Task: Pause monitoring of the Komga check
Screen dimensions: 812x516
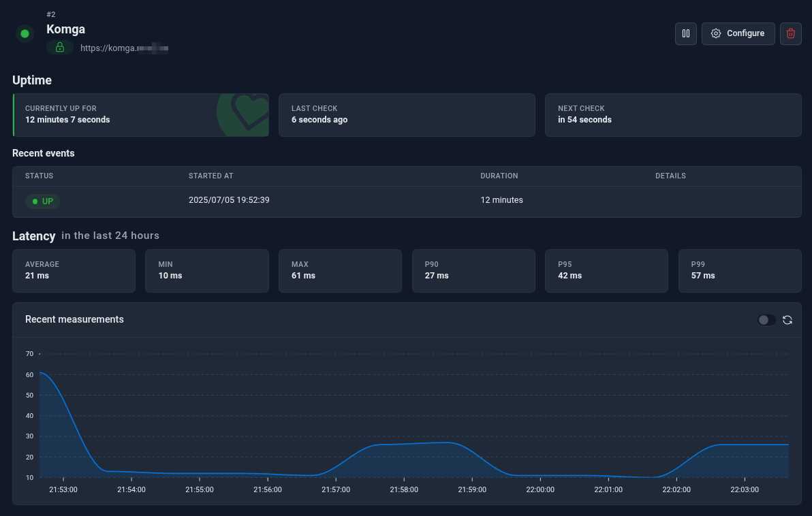Action: [686, 33]
